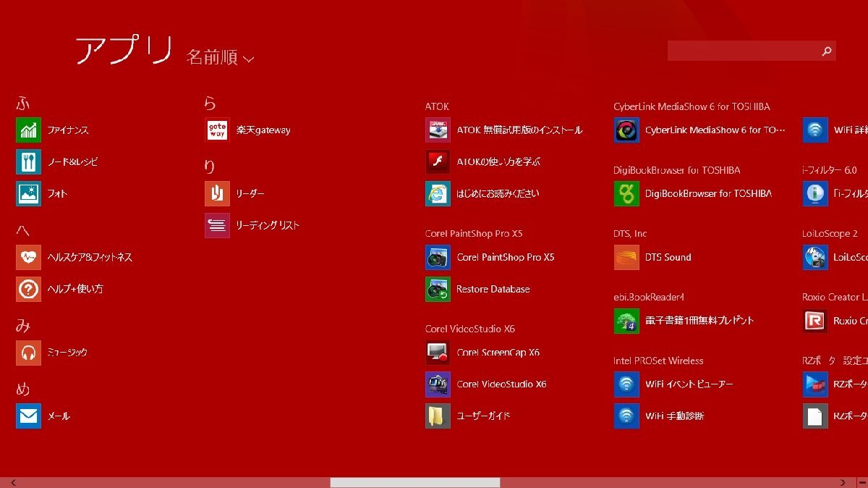This screenshot has width=868, height=488.
Task: Click the scrollbar left arrow
Action: tap(13, 482)
